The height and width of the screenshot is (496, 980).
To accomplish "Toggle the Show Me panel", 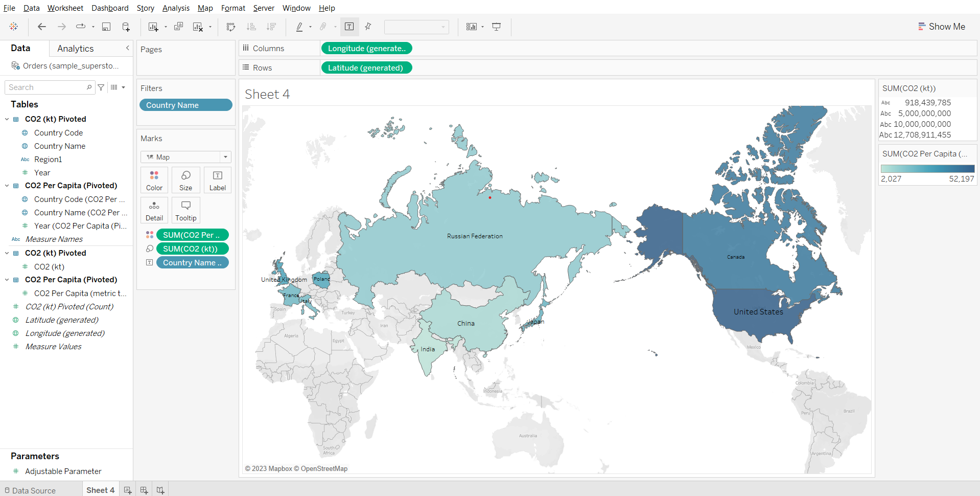I will click(941, 27).
